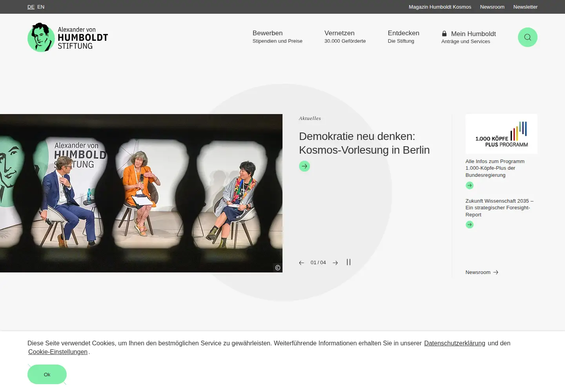Open the Cookie-Einstellungen link

point(58,352)
